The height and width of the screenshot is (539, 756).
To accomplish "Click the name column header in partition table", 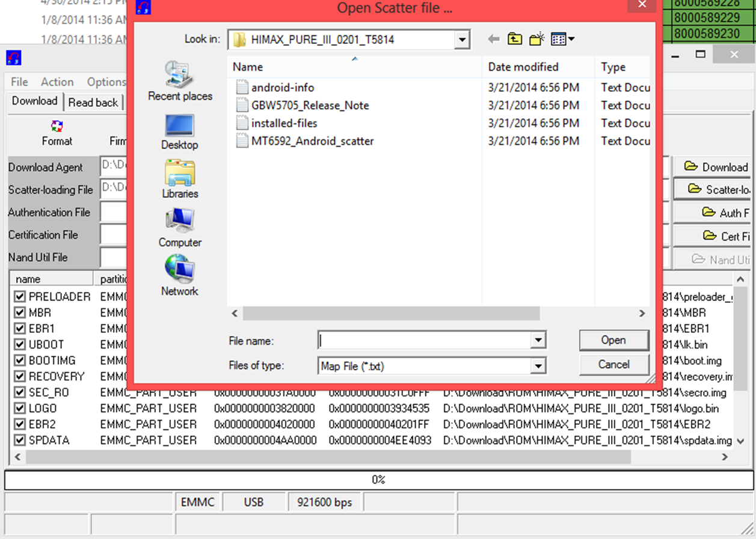I will [x=51, y=279].
